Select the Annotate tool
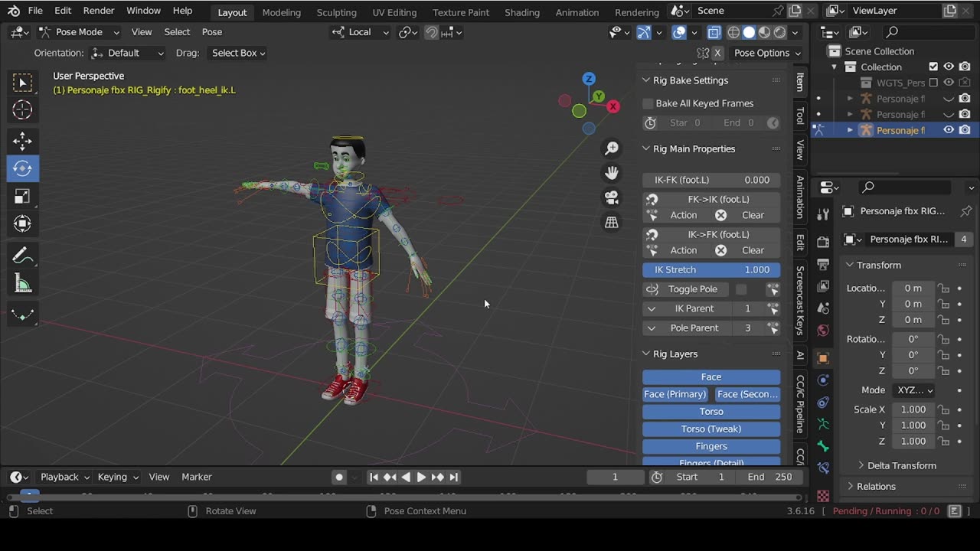 point(22,256)
